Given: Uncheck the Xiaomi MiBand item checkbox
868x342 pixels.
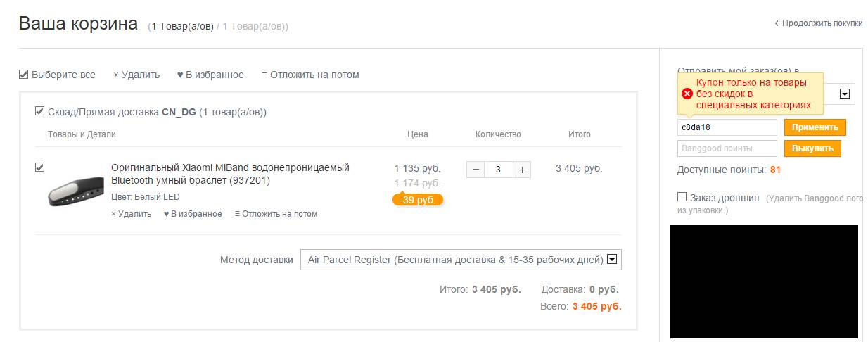Looking at the screenshot, I should point(39,167).
